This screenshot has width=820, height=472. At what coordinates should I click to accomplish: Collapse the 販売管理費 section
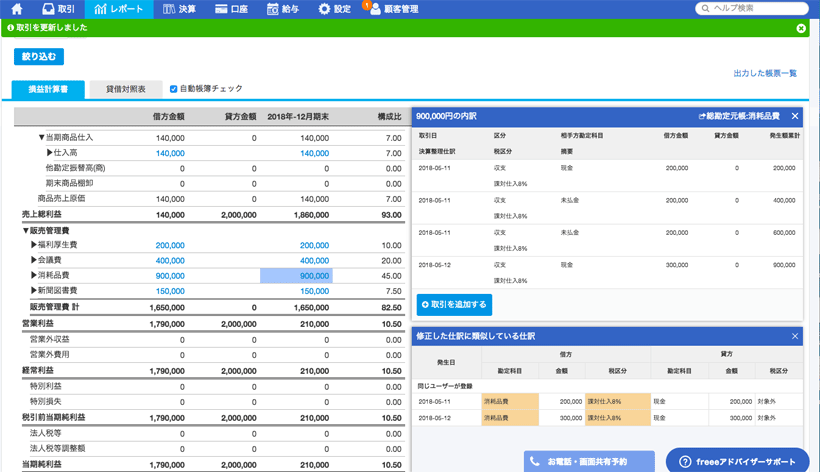(x=25, y=230)
